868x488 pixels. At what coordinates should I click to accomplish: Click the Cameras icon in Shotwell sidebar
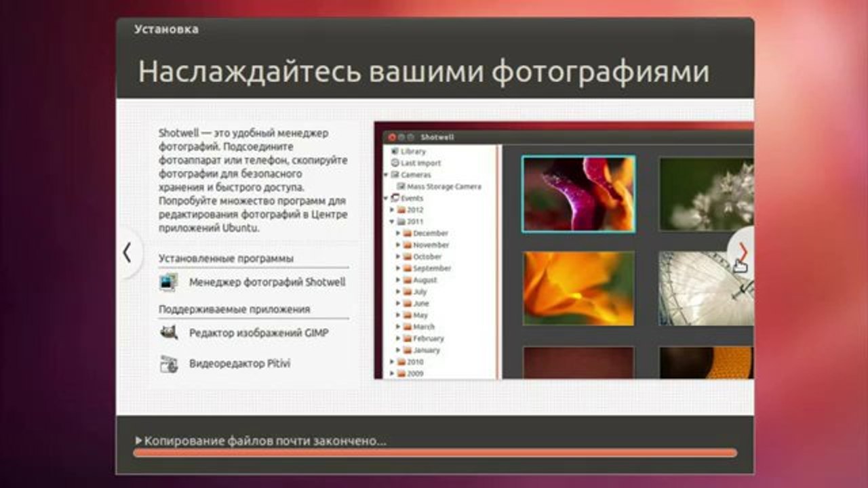pos(395,175)
